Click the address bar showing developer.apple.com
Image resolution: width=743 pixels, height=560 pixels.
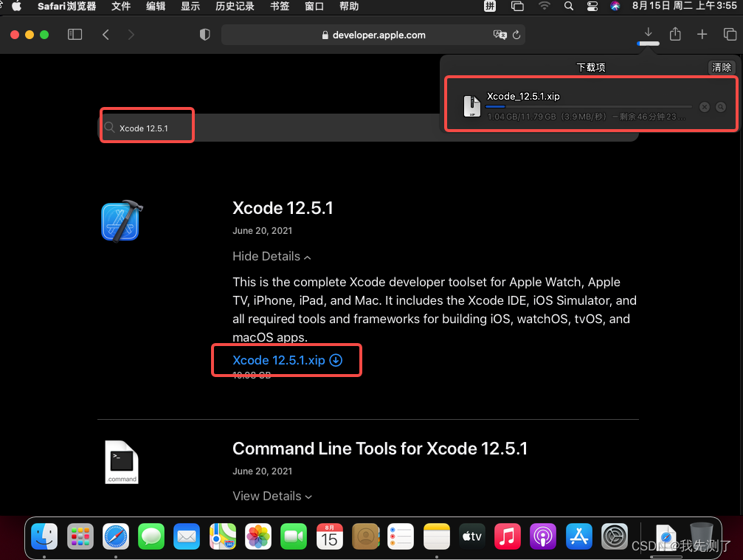point(373,35)
